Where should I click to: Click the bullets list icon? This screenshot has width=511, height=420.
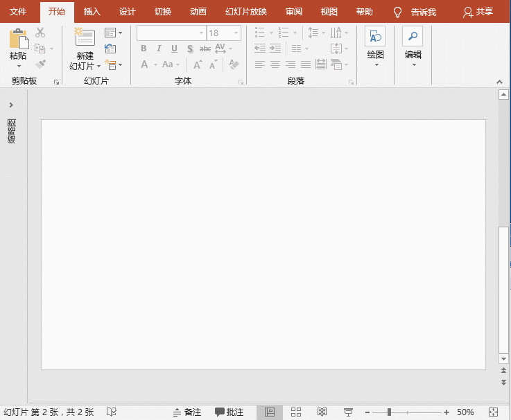(x=260, y=33)
